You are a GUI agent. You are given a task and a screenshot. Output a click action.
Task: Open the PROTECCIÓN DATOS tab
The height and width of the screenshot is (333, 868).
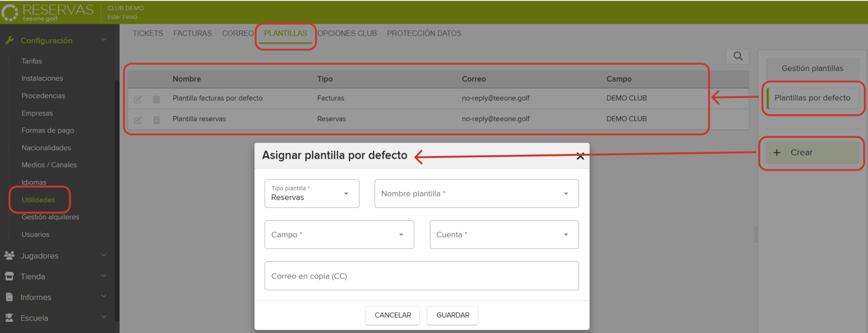(x=424, y=33)
